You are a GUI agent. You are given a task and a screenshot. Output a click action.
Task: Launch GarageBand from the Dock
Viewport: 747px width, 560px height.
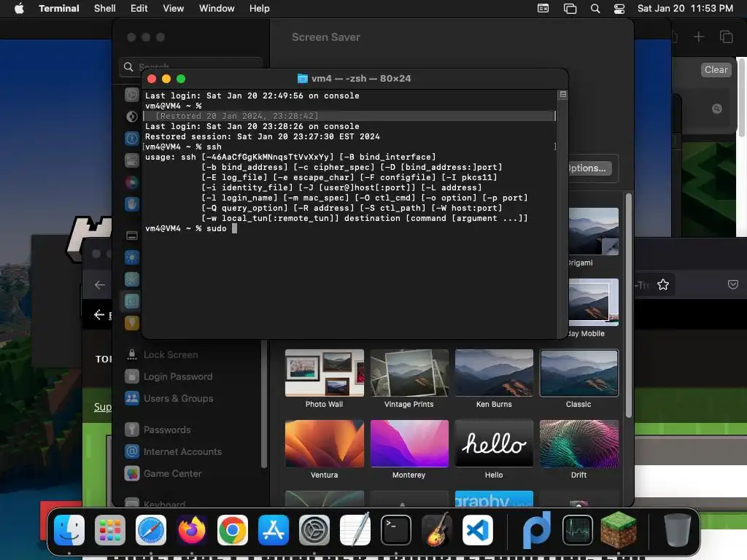[437, 530]
